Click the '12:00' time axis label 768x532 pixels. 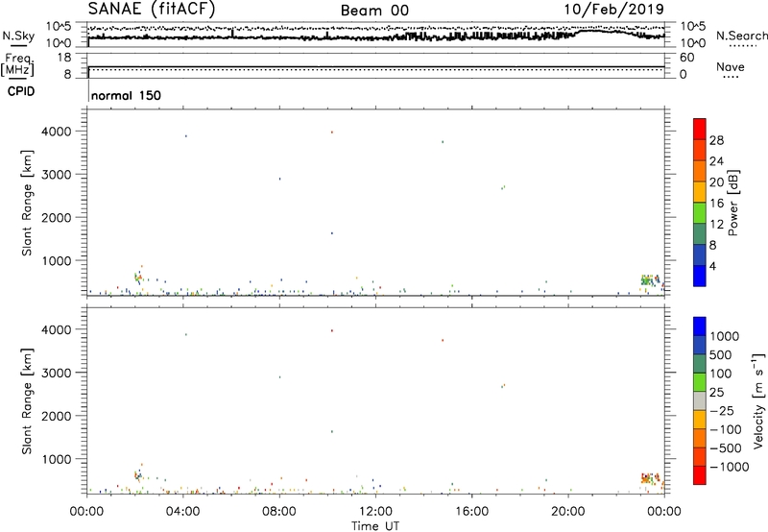click(x=375, y=512)
